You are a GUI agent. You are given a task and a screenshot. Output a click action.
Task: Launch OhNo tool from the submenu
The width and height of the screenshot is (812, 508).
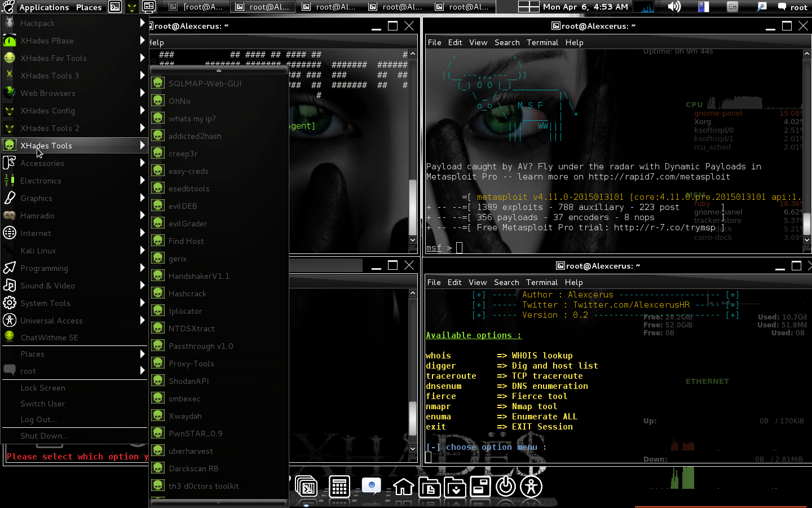(x=219, y=101)
